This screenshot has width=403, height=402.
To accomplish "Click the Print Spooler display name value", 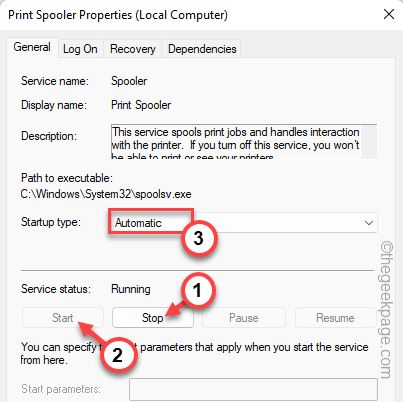I will [x=141, y=105].
